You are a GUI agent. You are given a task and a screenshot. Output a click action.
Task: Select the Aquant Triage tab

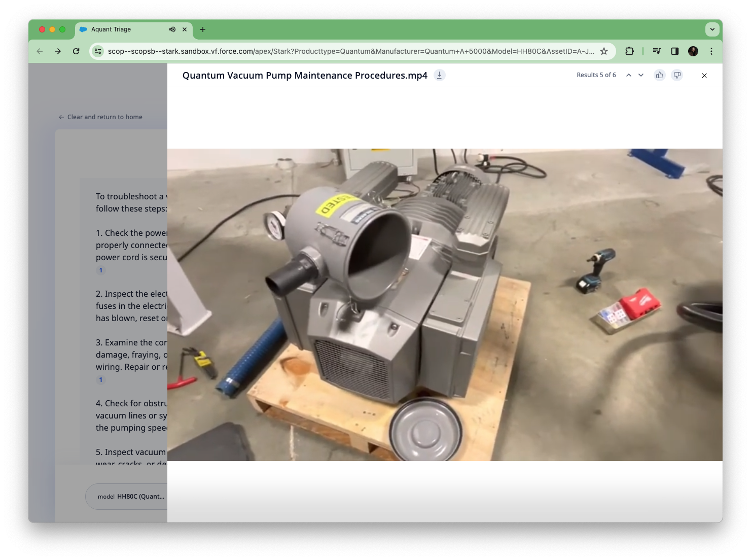[x=122, y=29]
